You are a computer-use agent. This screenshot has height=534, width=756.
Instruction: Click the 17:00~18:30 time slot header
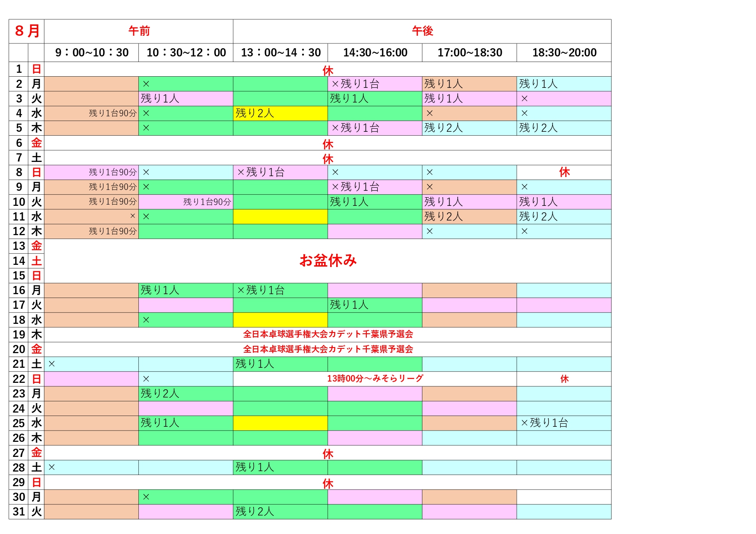click(470, 53)
